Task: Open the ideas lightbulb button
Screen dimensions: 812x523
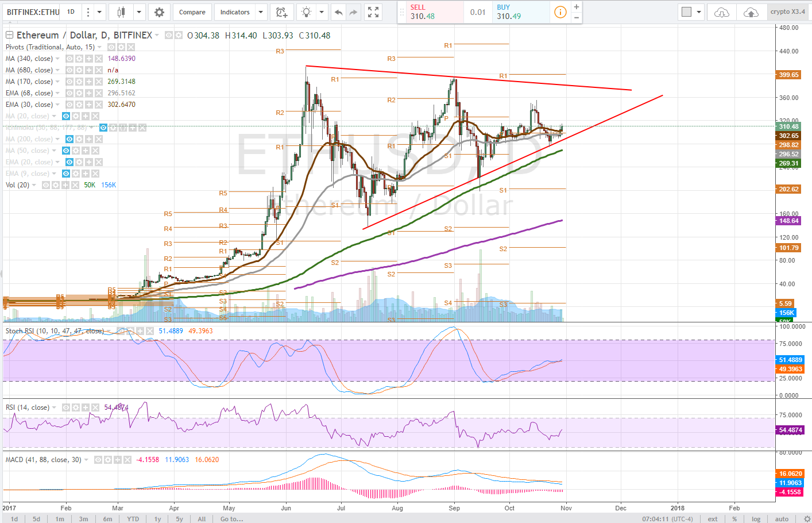Action: click(x=307, y=12)
